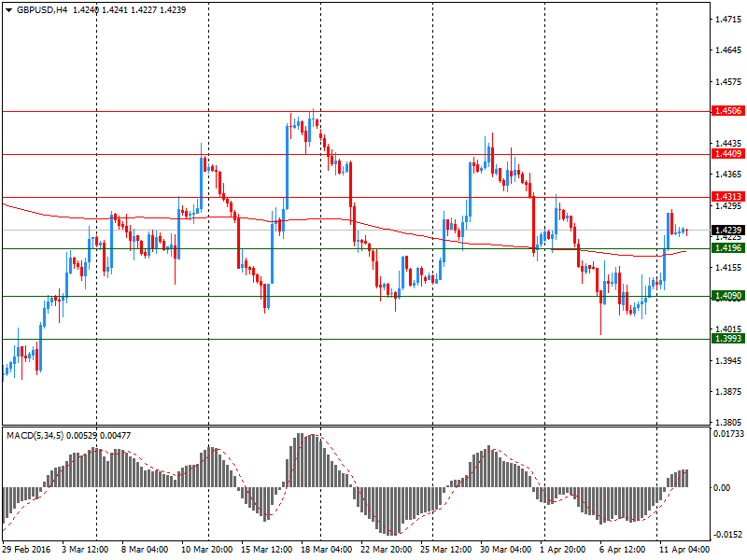
Task: Select the 1.4506 red resistance price label
Action: 727,111
